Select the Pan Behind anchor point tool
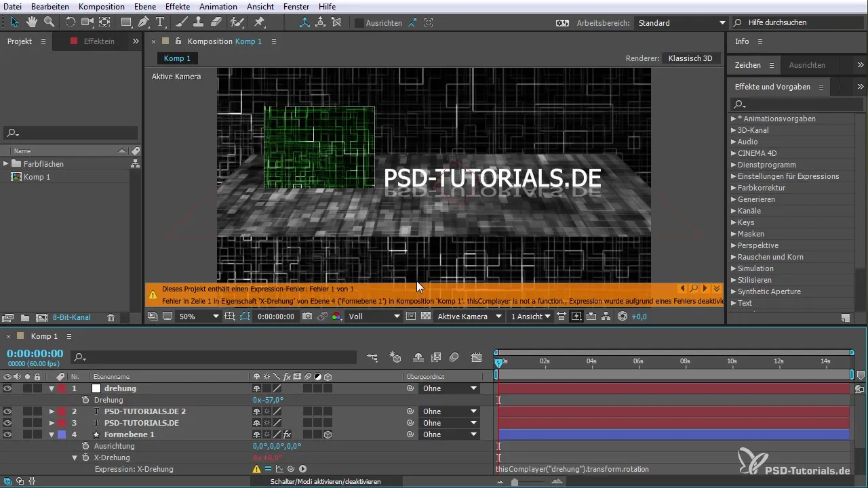 click(104, 22)
